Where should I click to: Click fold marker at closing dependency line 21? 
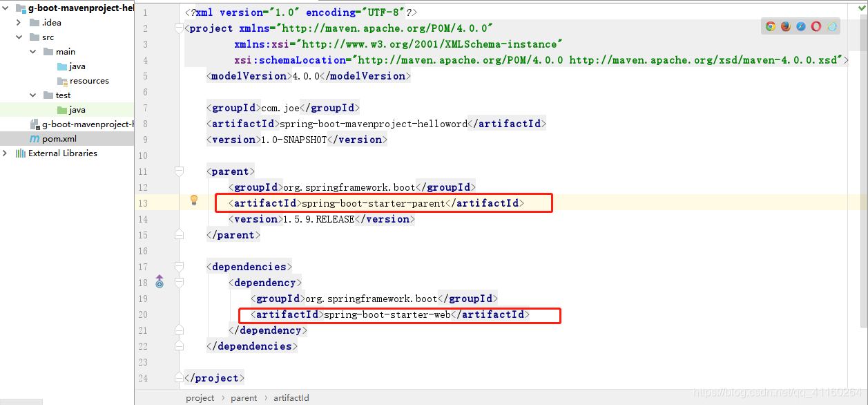(x=179, y=330)
